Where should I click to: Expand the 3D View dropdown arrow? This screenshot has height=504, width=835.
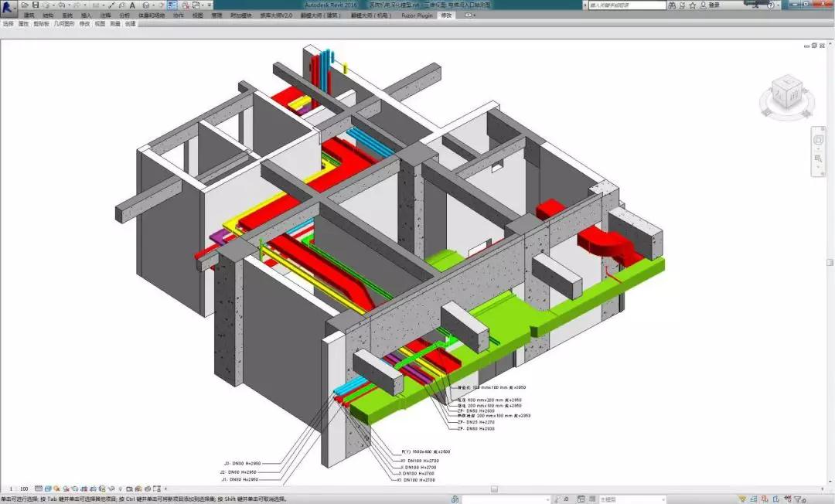153,5
